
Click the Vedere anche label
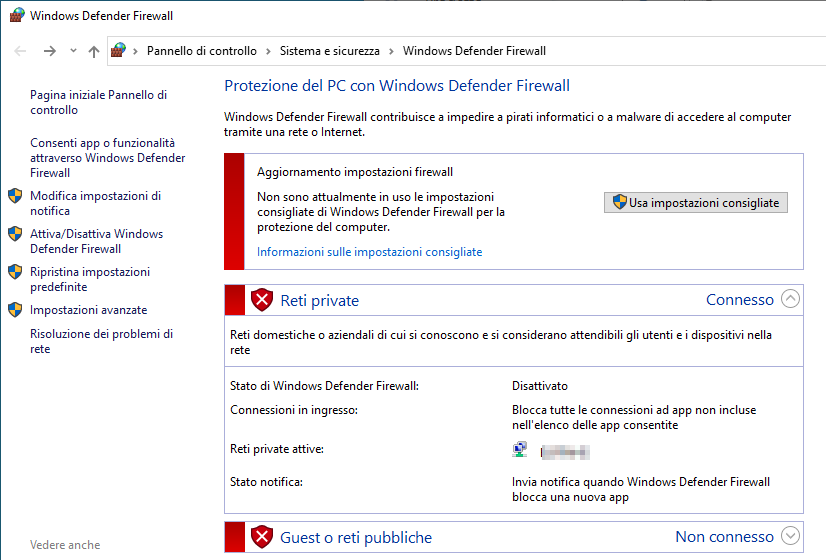[65, 545]
